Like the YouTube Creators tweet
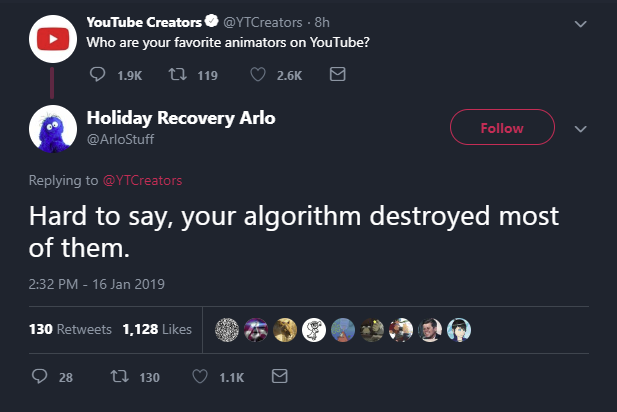Screen dimensions: 617x412 pyautogui.click(x=257, y=74)
